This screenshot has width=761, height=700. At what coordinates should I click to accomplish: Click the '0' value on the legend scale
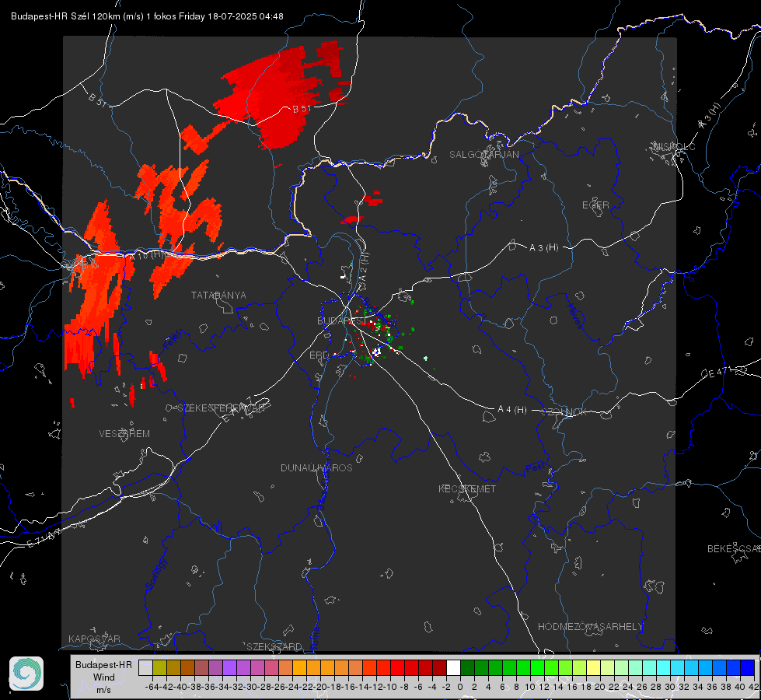[460, 687]
